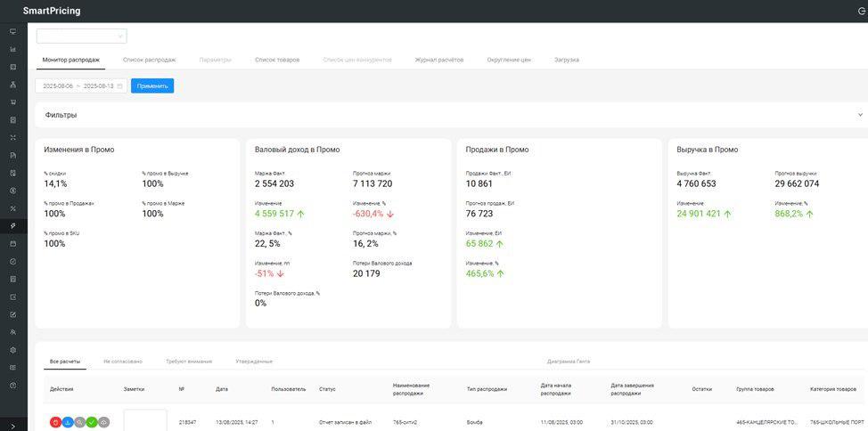Click the shopping cart icon in left sidebar
This screenshot has height=431, width=868.
coord(12,102)
